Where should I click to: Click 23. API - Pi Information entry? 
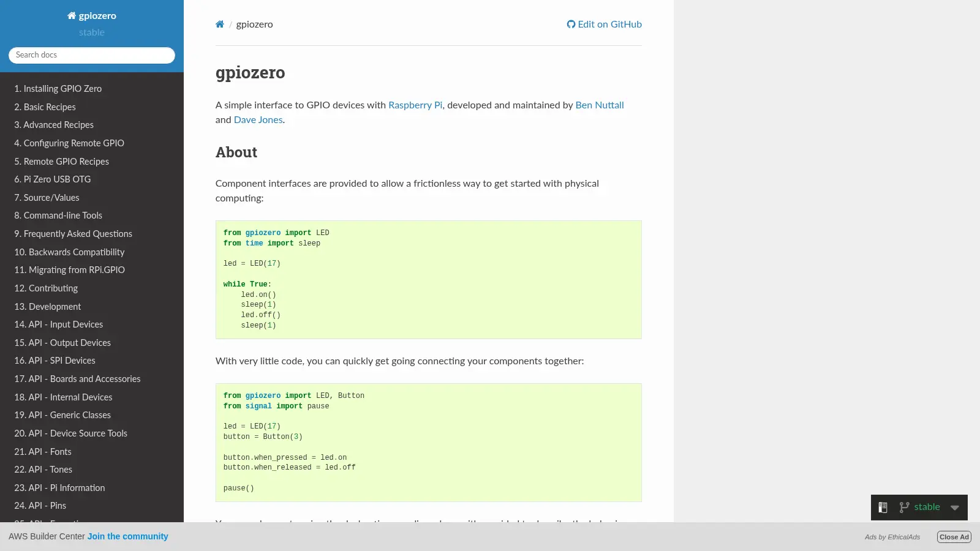coord(92,488)
